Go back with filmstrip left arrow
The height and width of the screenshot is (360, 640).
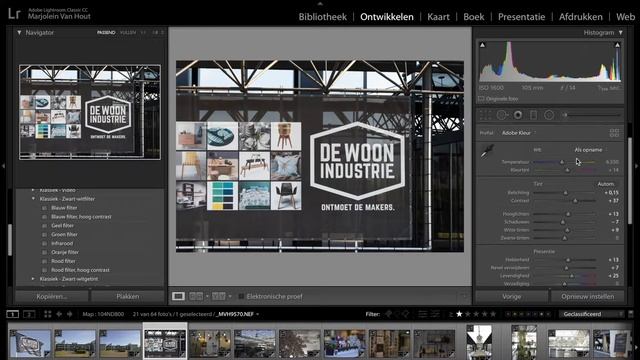pyautogui.click(x=59, y=314)
